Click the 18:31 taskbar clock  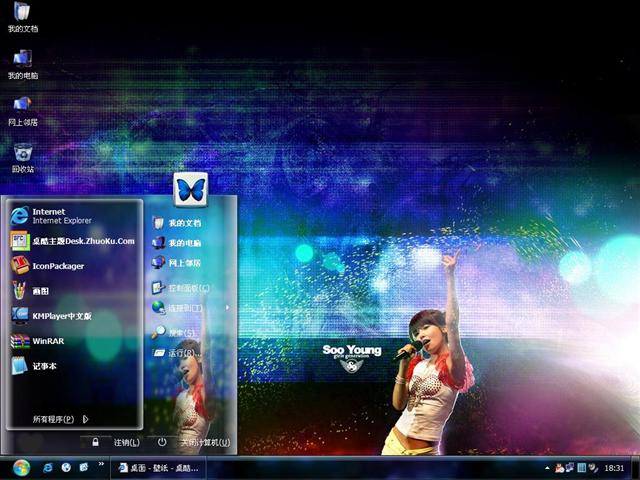point(614,468)
